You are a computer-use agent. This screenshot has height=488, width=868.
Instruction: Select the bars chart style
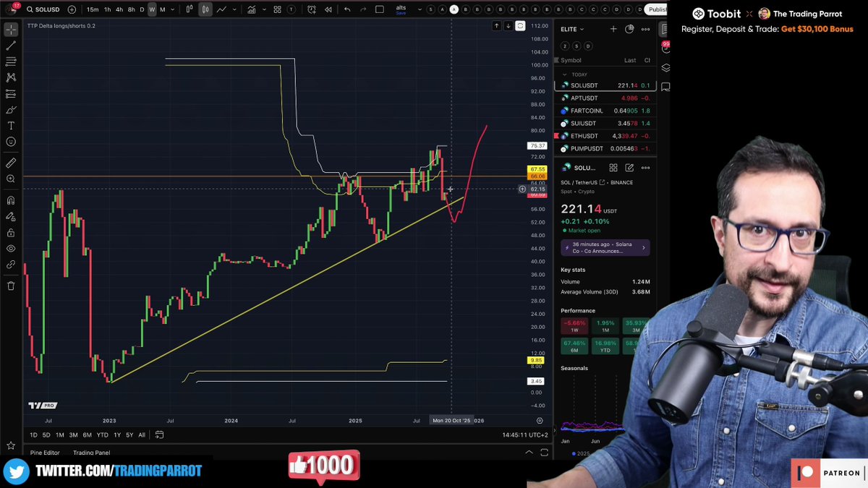190,9
